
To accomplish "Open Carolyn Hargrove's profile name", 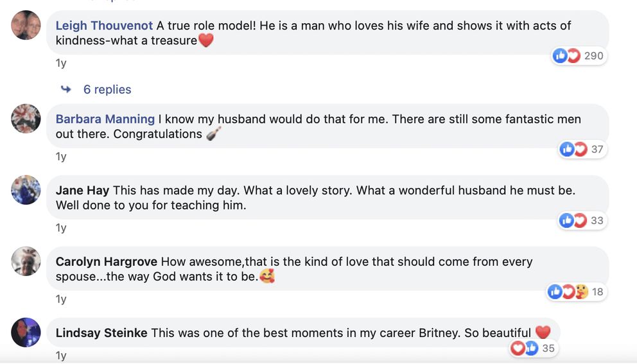I will click(107, 262).
